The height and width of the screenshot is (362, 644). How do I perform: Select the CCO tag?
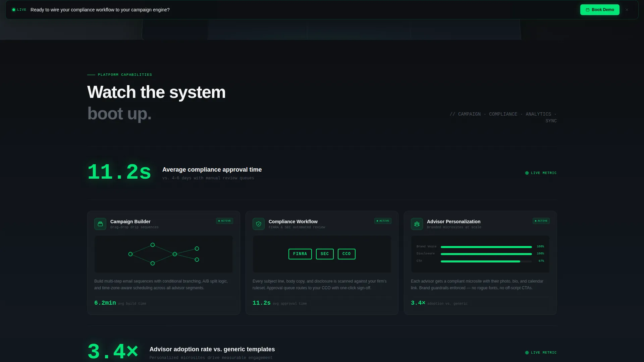(x=346, y=254)
